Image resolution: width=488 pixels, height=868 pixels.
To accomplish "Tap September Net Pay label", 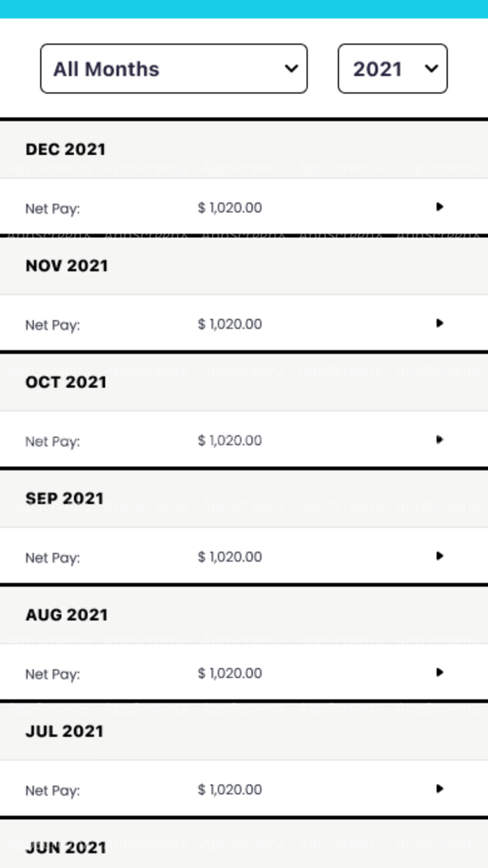I will pyautogui.click(x=53, y=558).
